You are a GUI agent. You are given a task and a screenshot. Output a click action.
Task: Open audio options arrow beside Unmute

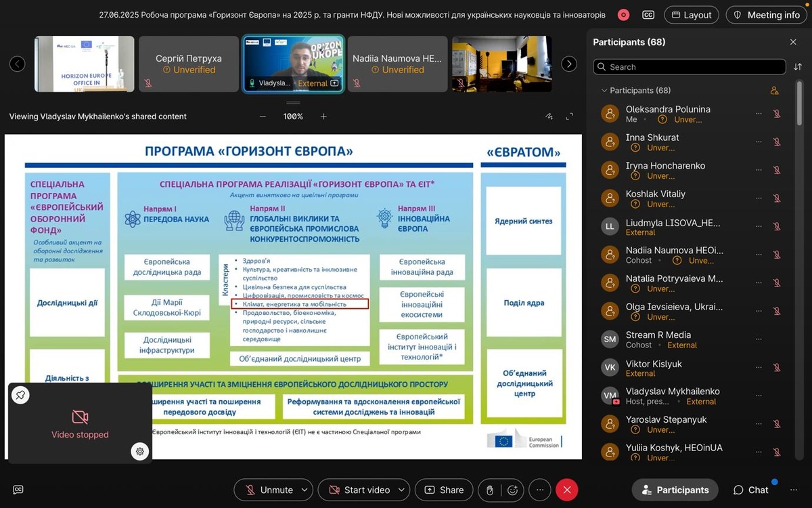[x=305, y=490]
